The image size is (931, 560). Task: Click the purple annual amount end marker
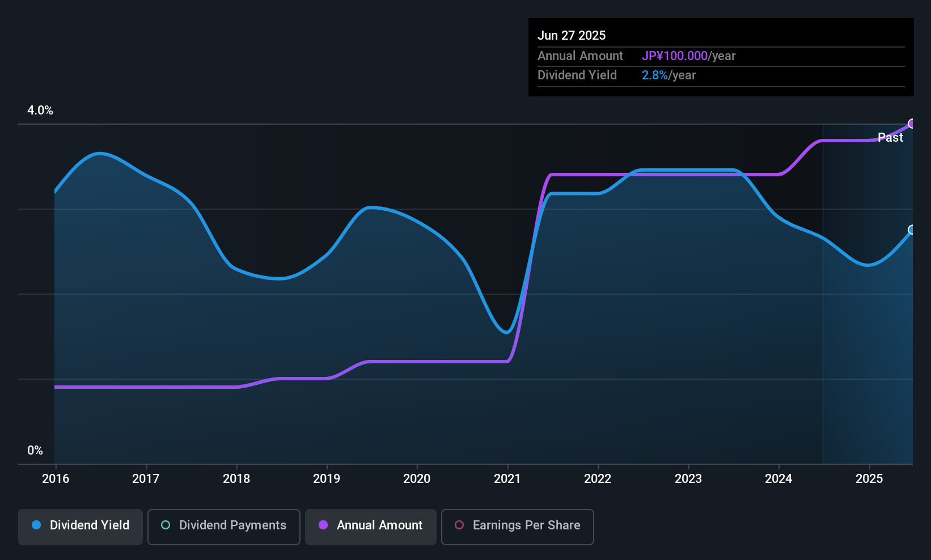[912, 124]
